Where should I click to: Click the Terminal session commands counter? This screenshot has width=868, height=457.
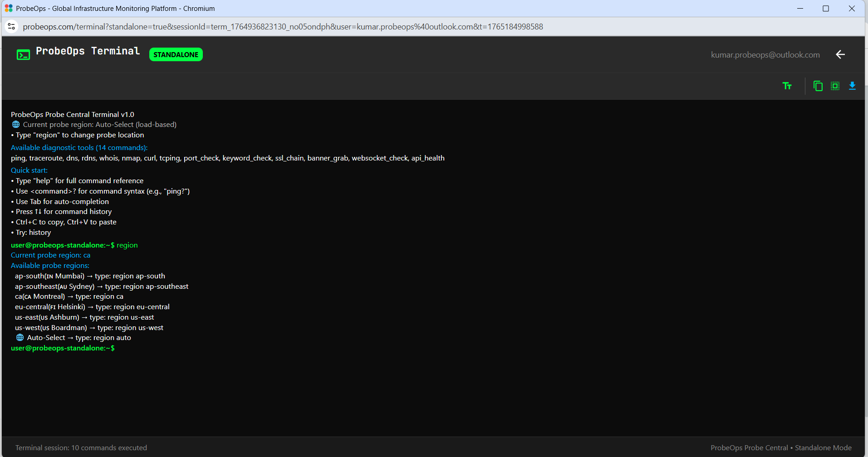(81, 447)
